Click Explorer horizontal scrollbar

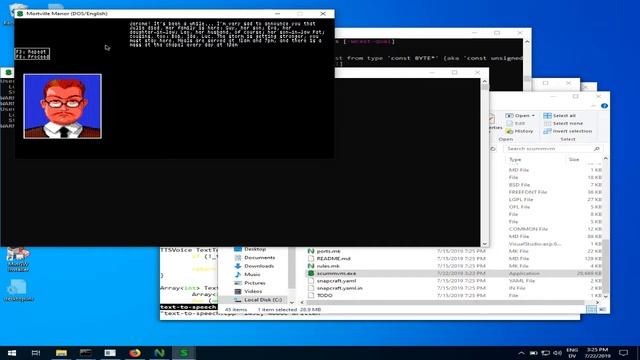pos(445,302)
